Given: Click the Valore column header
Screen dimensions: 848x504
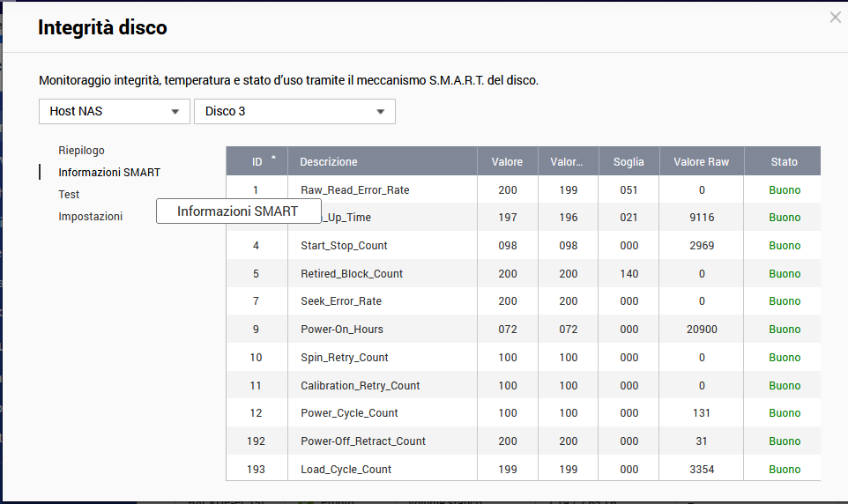Looking at the screenshot, I should pos(507,162).
